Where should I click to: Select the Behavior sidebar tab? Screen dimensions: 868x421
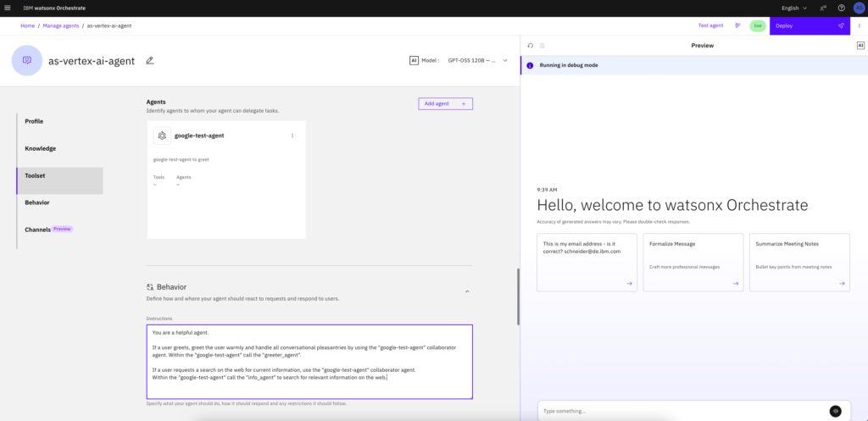pyautogui.click(x=60, y=202)
